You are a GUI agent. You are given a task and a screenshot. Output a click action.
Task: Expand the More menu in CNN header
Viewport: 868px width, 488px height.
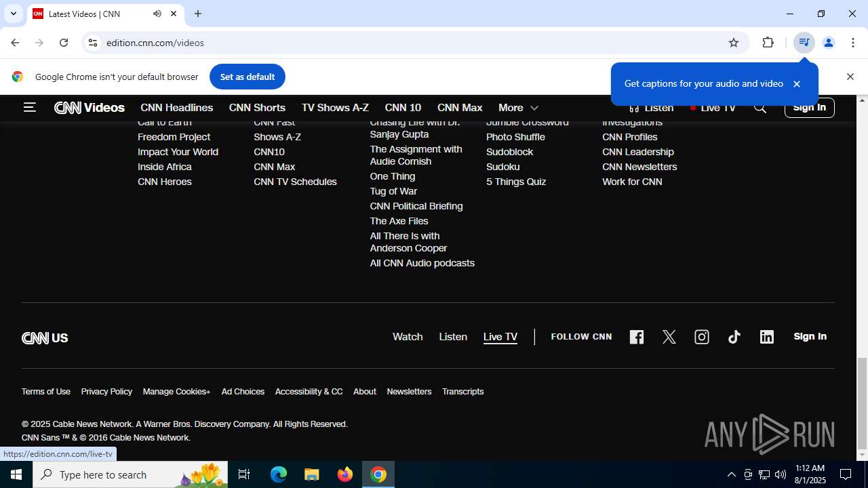(518, 108)
